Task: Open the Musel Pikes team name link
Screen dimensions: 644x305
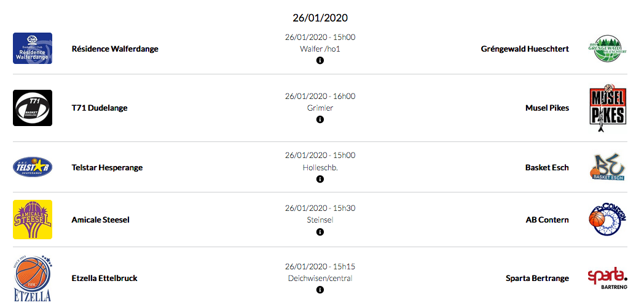Action: (x=547, y=108)
